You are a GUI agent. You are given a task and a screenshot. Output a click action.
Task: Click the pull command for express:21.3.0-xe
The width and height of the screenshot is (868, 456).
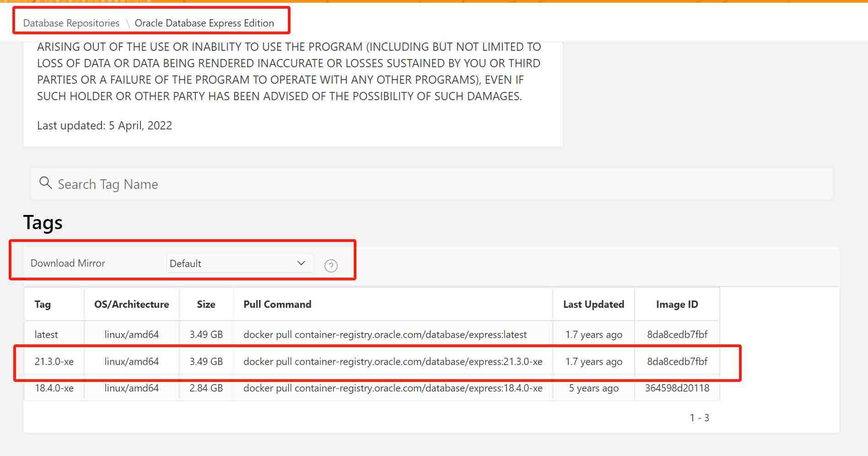pos(393,361)
